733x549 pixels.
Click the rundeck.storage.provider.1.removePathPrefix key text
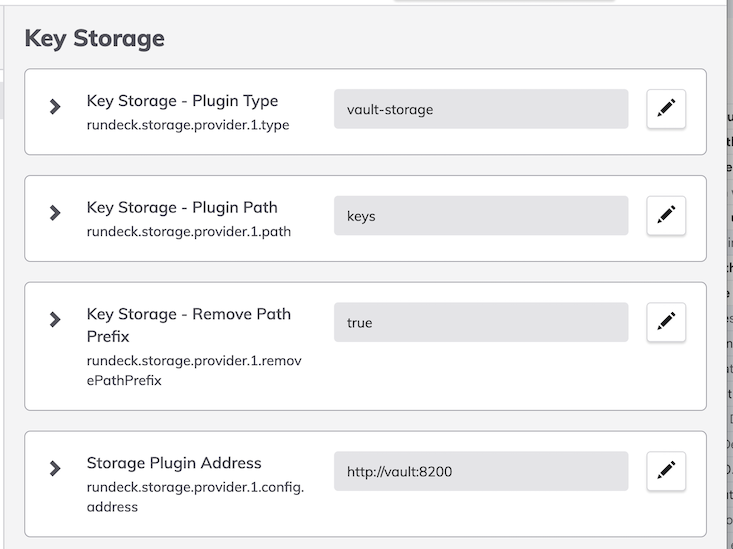(194, 370)
